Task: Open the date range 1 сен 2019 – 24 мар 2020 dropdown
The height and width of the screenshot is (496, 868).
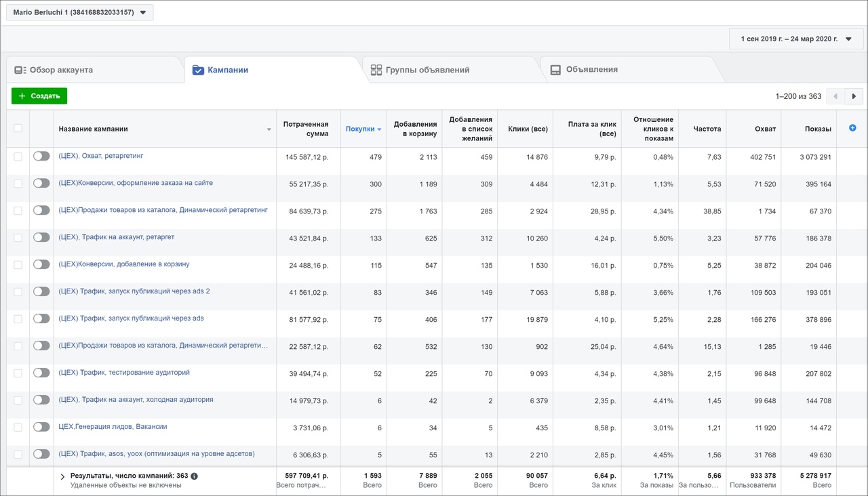Action: [x=795, y=39]
